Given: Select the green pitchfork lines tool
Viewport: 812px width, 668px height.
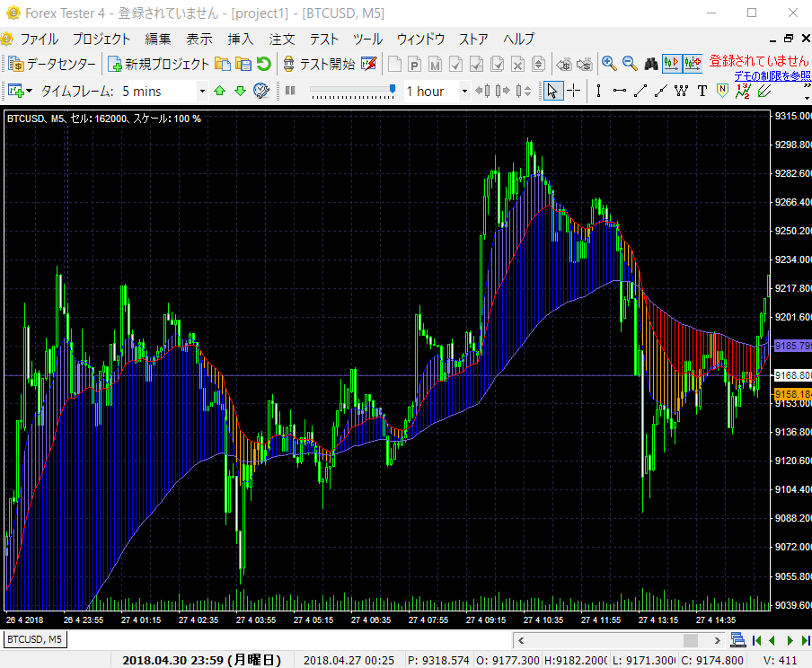Looking at the screenshot, I should tap(763, 92).
